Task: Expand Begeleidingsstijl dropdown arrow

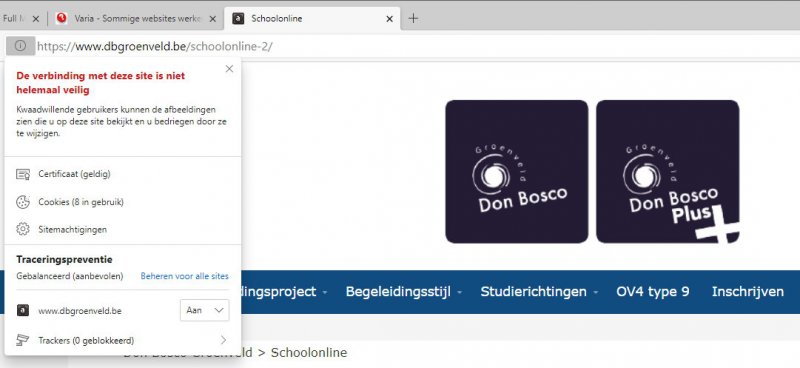Action: [460, 293]
